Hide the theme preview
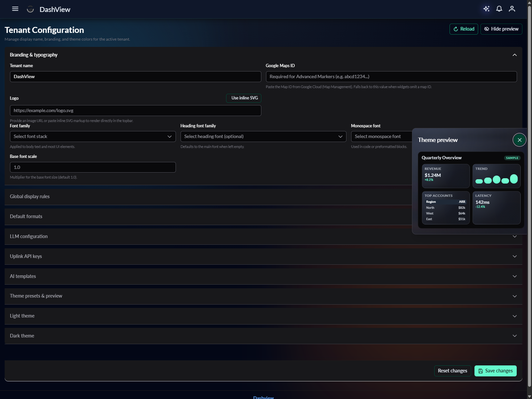This screenshot has width=532, height=399. pos(501,29)
